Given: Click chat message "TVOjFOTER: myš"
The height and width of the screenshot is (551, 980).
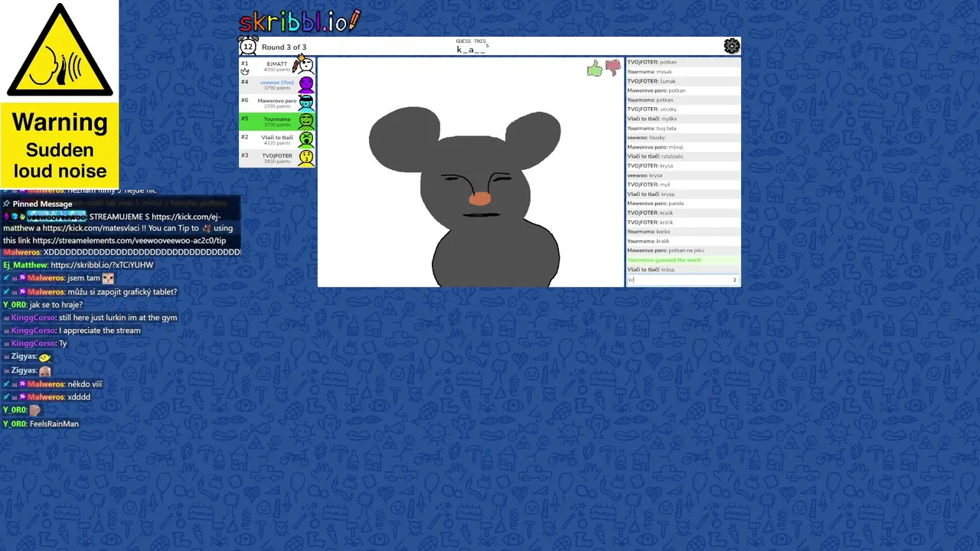Looking at the screenshot, I should [x=683, y=184].
